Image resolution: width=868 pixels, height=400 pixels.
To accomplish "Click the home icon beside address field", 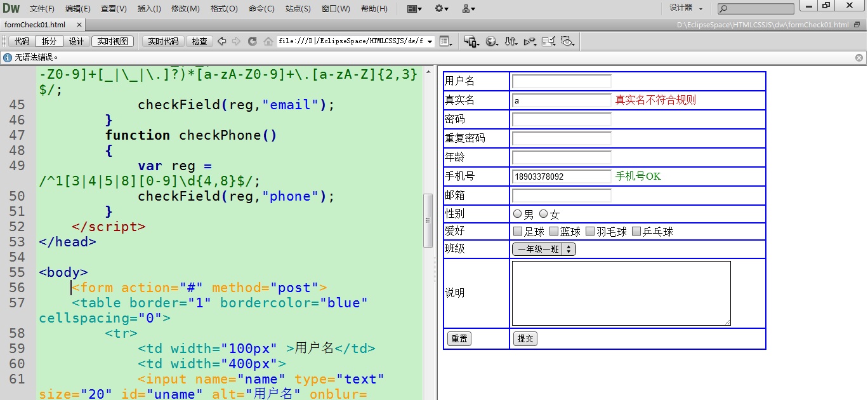I will (x=268, y=41).
